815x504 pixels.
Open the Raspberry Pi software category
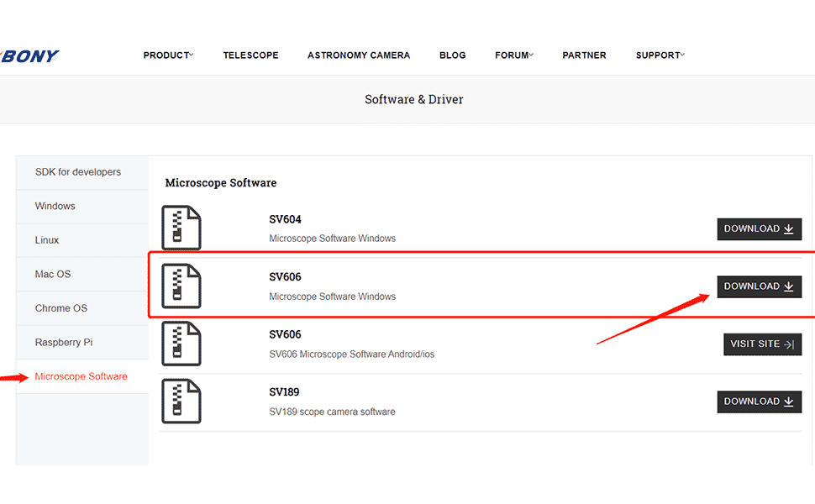tap(64, 343)
